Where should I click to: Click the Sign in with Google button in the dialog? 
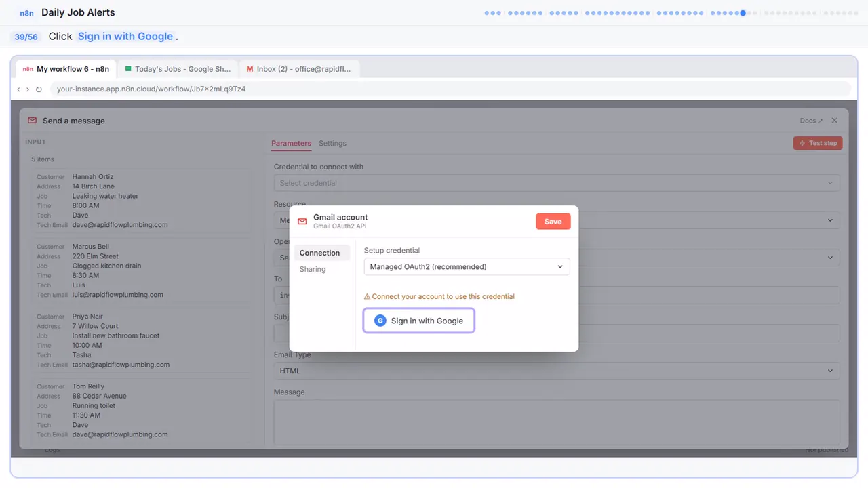click(418, 321)
